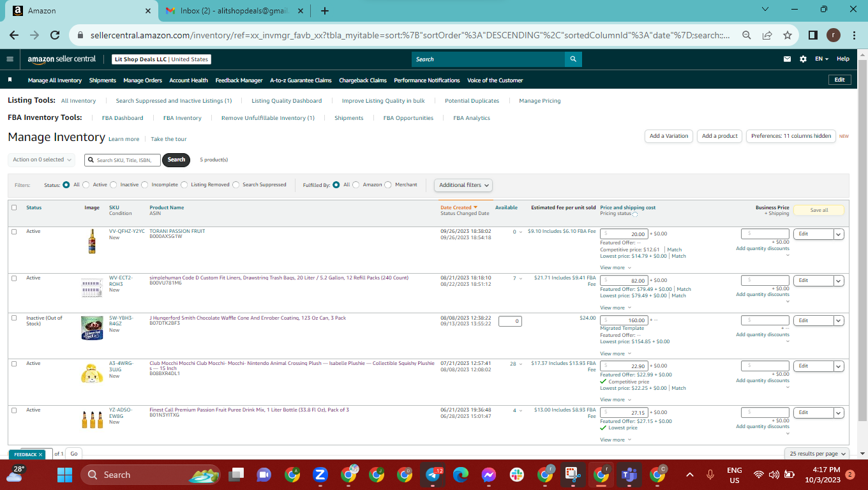The height and width of the screenshot is (490, 868).
Task: Open the Seller Central hamburger menu
Action: (x=10, y=59)
